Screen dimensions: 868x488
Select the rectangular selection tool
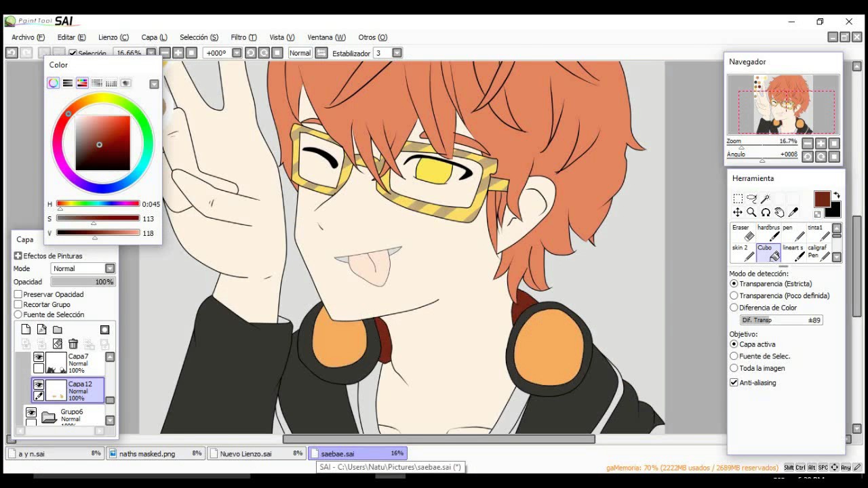pyautogui.click(x=738, y=199)
